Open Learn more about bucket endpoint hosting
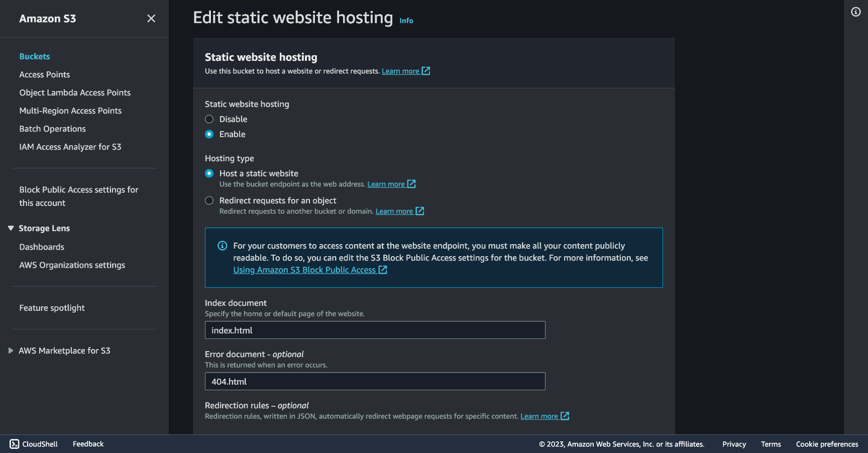 (x=386, y=184)
